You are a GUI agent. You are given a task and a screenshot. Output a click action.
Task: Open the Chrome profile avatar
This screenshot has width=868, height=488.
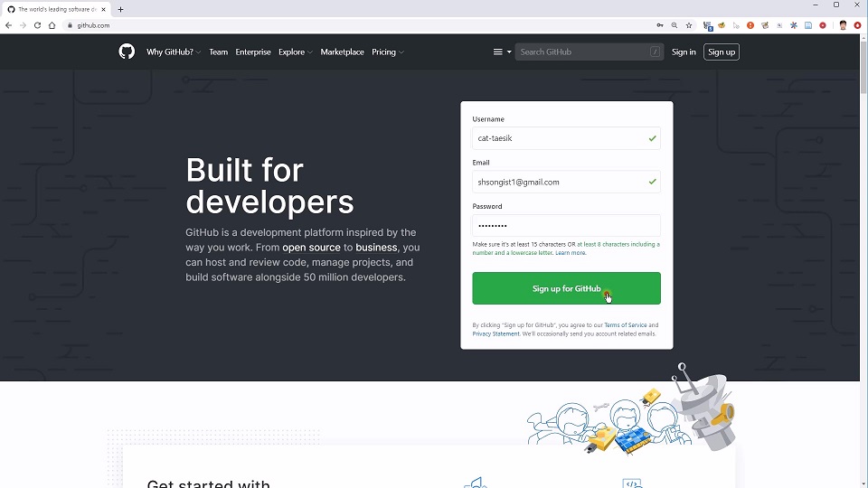[843, 25]
